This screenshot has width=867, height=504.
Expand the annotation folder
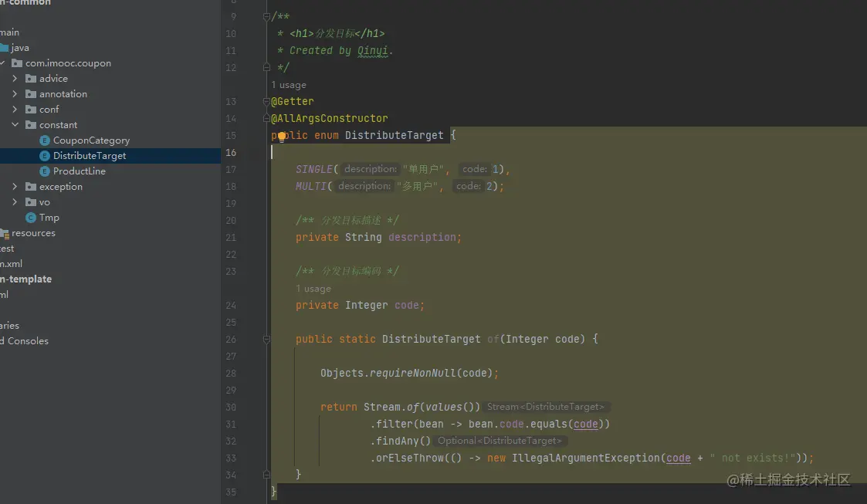click(x=15, y=94)
